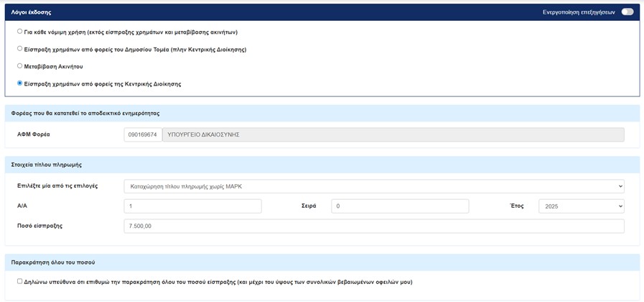Click into the Σειρά input field
The width and height of the screenshot is (644, 302).
coord(399,206)
